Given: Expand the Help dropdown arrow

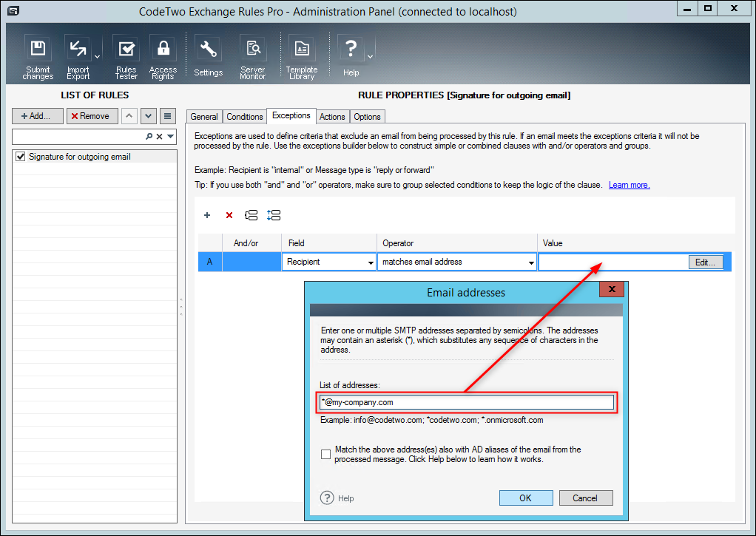Looking at the screenshot, I should (x=371, y=57).
